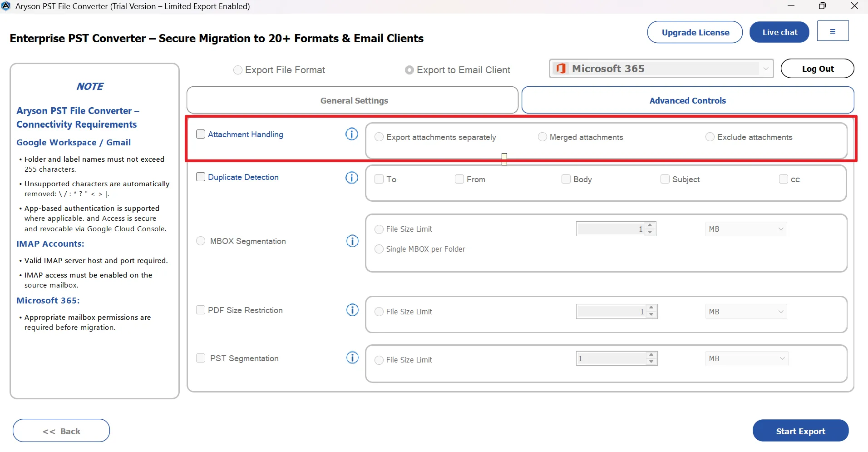Click the Aryson app logo in title bar
Image resolution: width=868 pixels, height=452 pixels.
pos(6,6)
